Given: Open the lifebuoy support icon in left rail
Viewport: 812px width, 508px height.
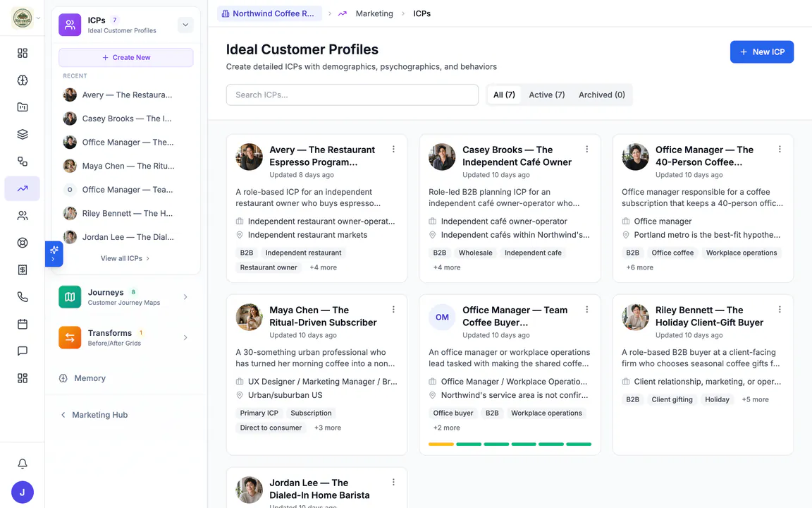Looking at the screenshot, I should (23, 243).
